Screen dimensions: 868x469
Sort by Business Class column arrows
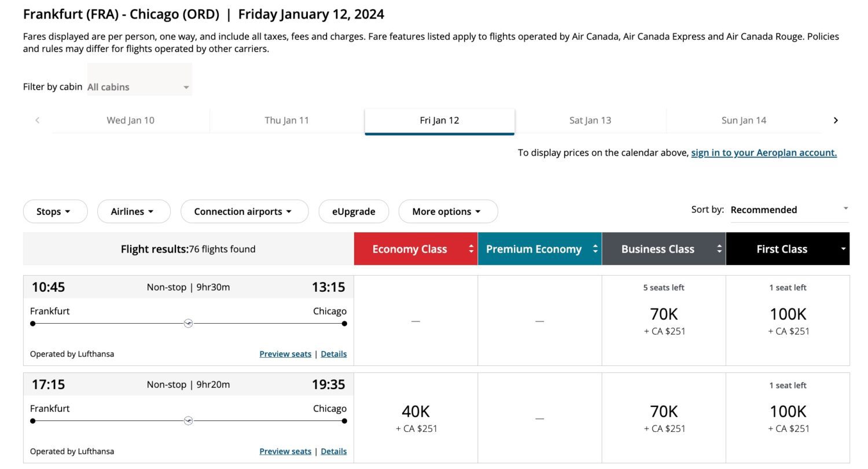point(719,249)
